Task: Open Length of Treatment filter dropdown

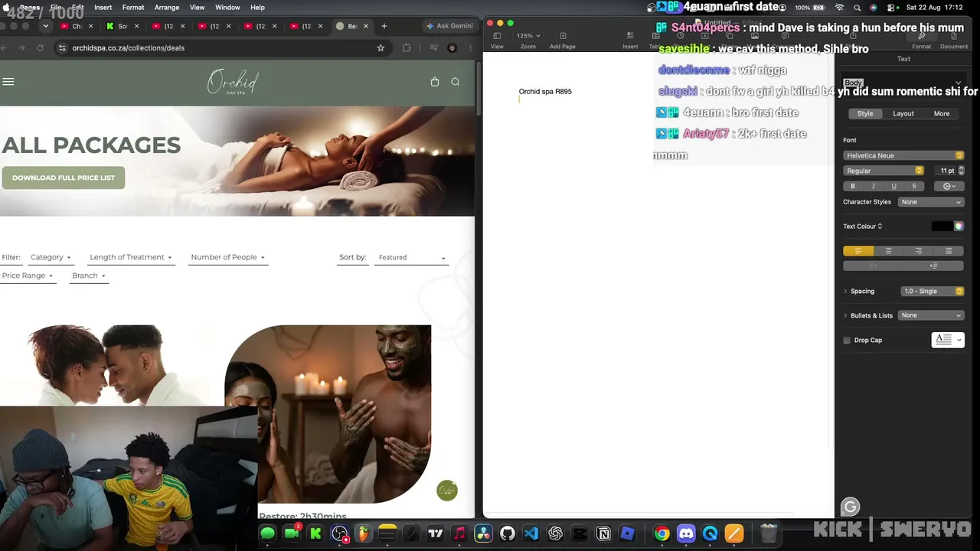Action: (x=131, y=257)
